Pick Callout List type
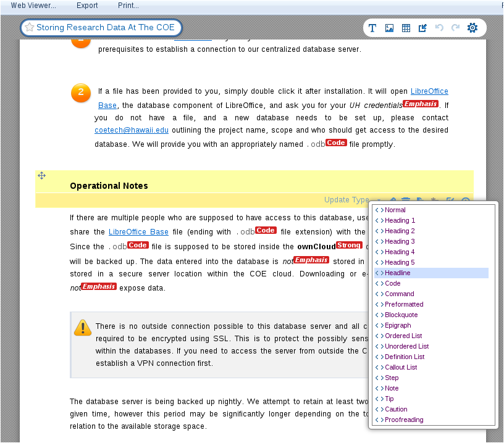Screen dimensions: 504x443 pyautogui.click(x=431, y=367)
